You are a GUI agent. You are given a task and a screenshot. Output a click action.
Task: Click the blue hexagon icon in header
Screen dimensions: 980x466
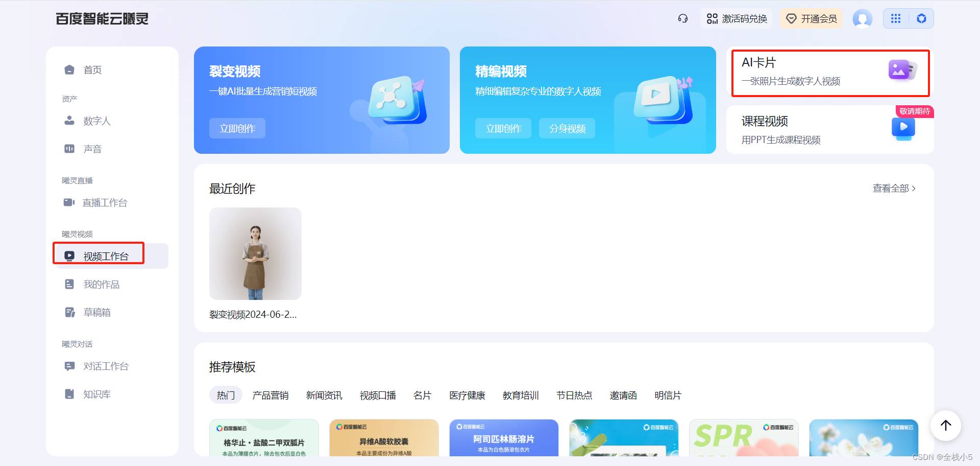point(921,19)
